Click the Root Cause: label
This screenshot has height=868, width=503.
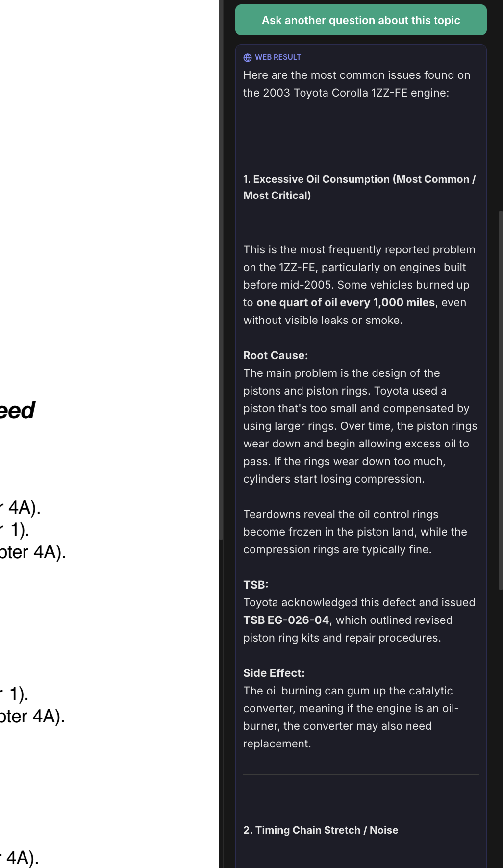click(276, 355)
